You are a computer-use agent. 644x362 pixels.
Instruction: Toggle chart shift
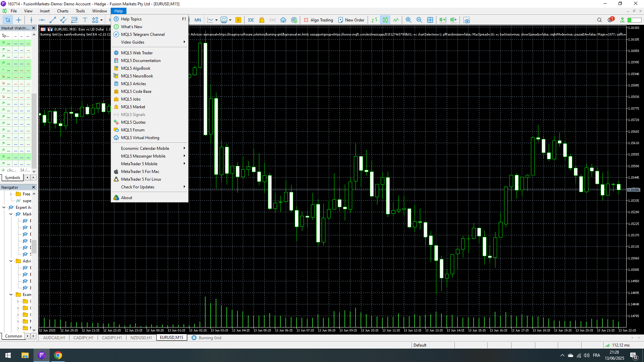453,20
